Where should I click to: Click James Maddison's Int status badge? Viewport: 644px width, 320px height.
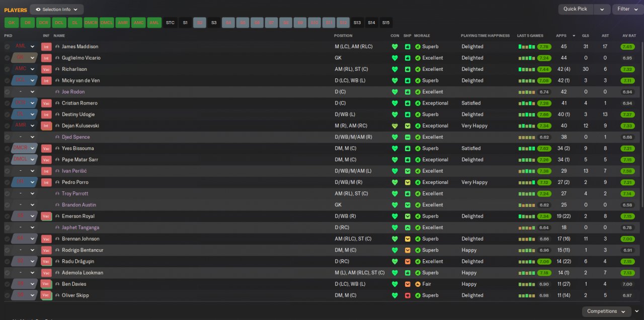46,47
